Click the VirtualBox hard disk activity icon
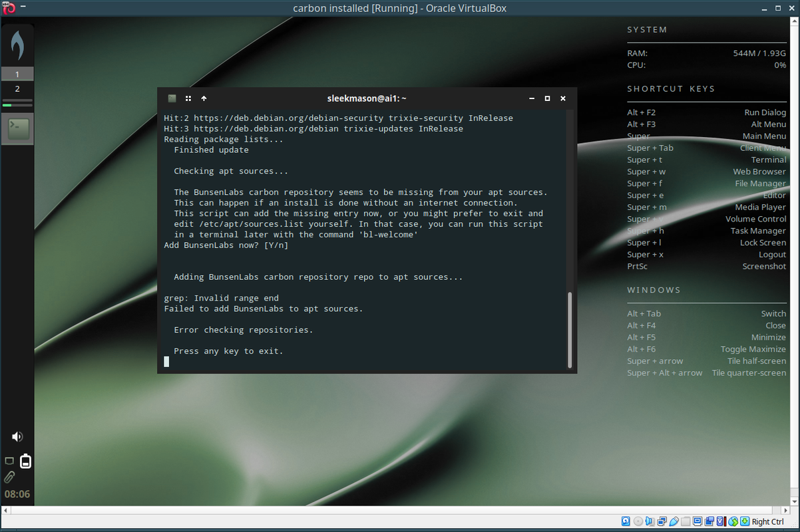This screenshot has height=532, width=800. coord(626,521)
